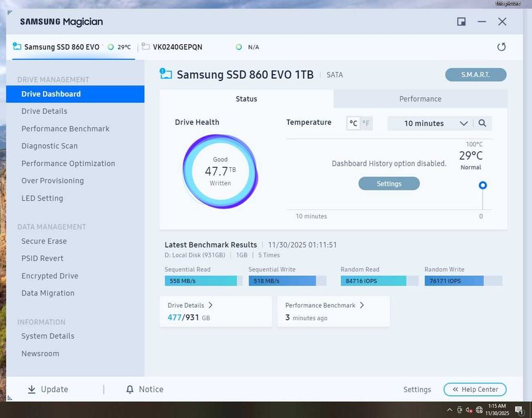Open Newsroom in sidebar
The width and height of the screenshot is (532, 418).
(x=40, y=354)
